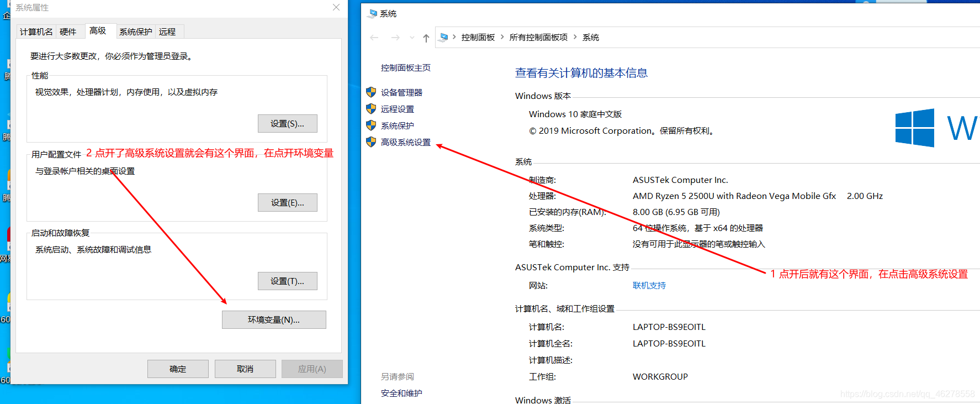
Task: Click the 系统 breadcrumb in address bar
Action: click(x=591, y=38)
